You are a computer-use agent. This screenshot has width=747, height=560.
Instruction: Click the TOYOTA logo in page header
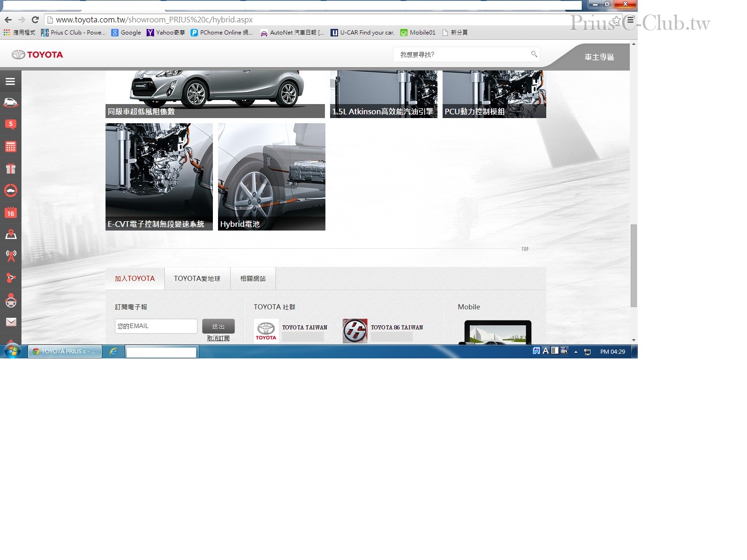pyautogui.click(x=37, y=55)
